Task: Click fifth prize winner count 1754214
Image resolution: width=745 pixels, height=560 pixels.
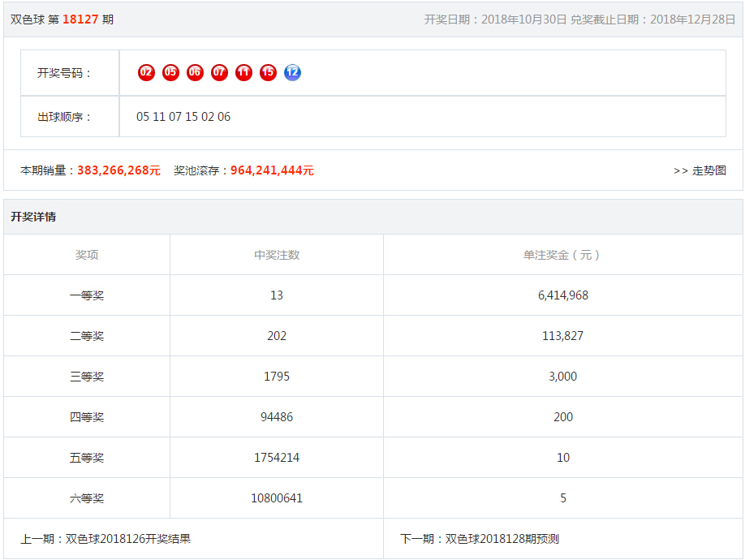Action: coord(277,458)
